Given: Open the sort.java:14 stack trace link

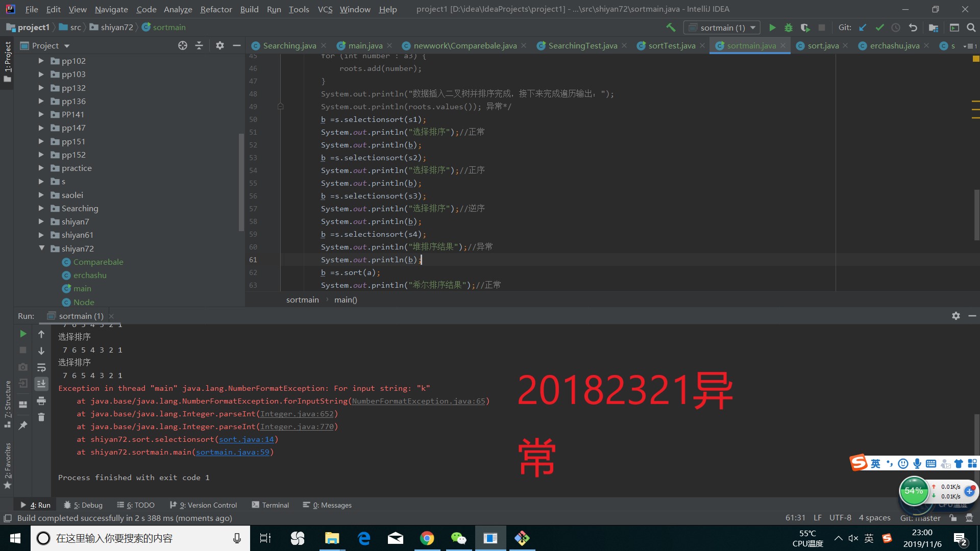Looking at the screenshot, I should coord(247,439).
